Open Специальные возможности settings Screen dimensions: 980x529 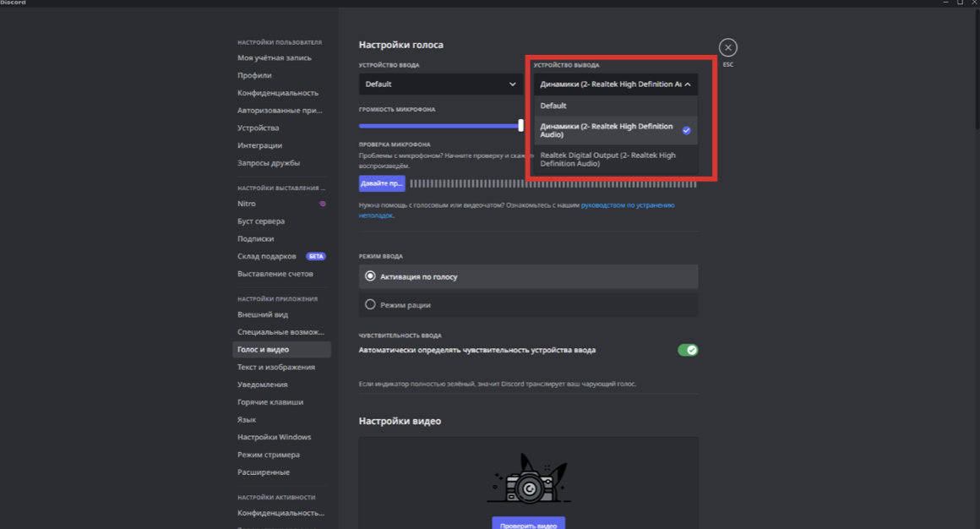[x=281, y=332]
